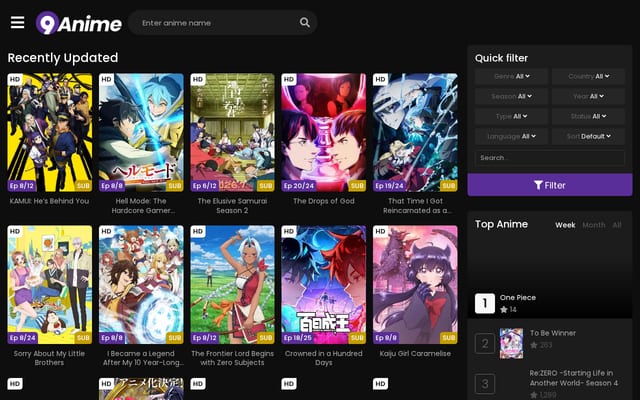Open the Status filter dropdown
The image size is (640, 400).
pyautogui.click(x=588, y=116)
